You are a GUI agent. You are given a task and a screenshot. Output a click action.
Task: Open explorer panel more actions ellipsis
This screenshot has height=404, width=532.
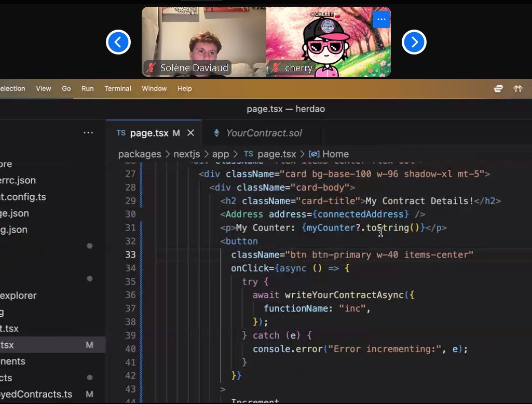(x=88, y=133)
